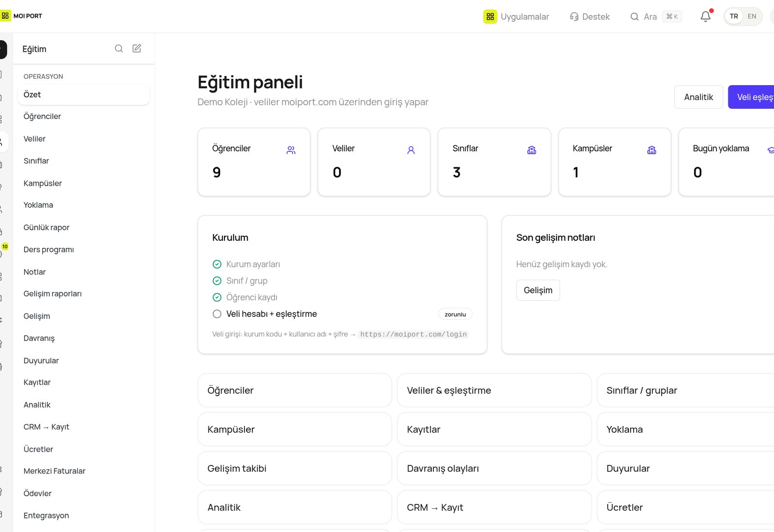Click the Destek headset icon

click(x=574, y=16)
